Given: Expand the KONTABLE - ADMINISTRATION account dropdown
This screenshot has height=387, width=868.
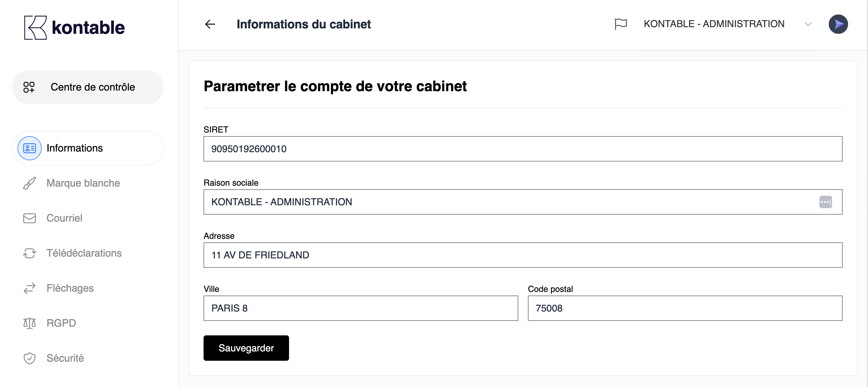Looking at the screenshot, I should [x=808, y=24].
